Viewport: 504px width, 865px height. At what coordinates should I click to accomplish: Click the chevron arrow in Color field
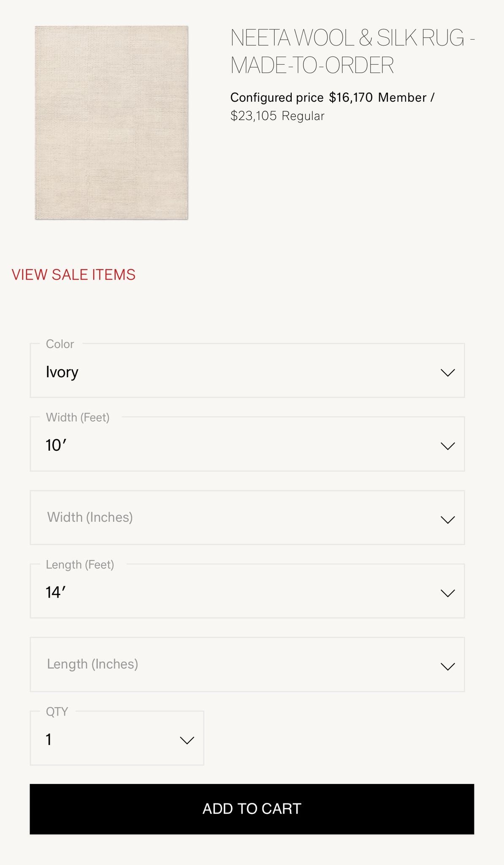click(x=447, y=373)
